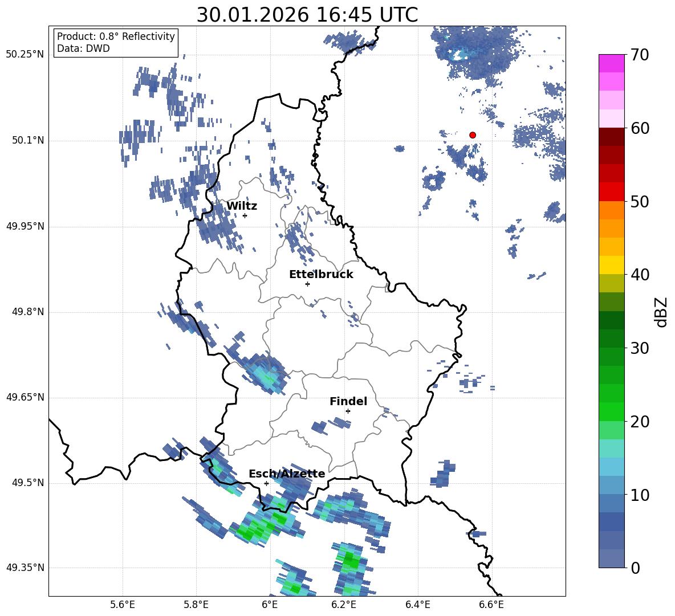Click the Findel location cross marker

(x=348, y=411)
